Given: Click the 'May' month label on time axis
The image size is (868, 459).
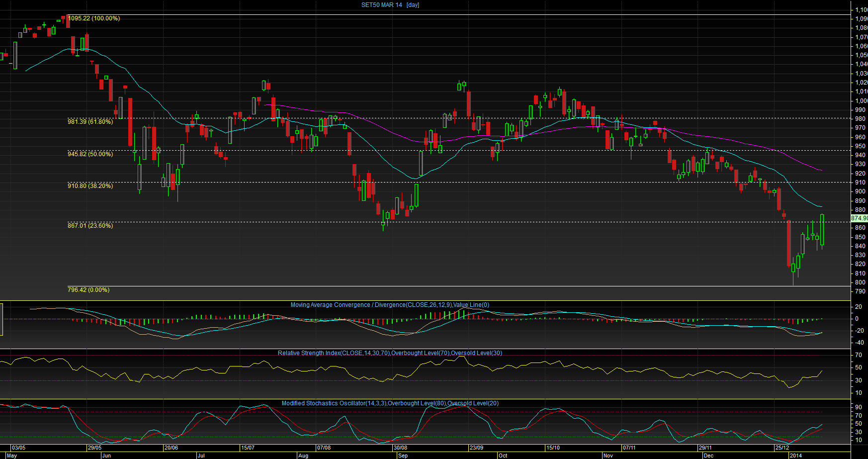Looking at the screenshot, I should pos(12,456).
